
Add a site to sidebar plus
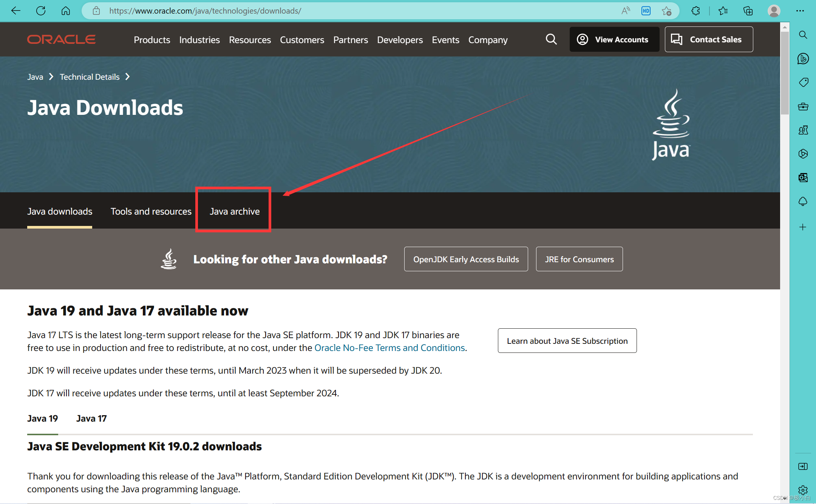(803, 227)
